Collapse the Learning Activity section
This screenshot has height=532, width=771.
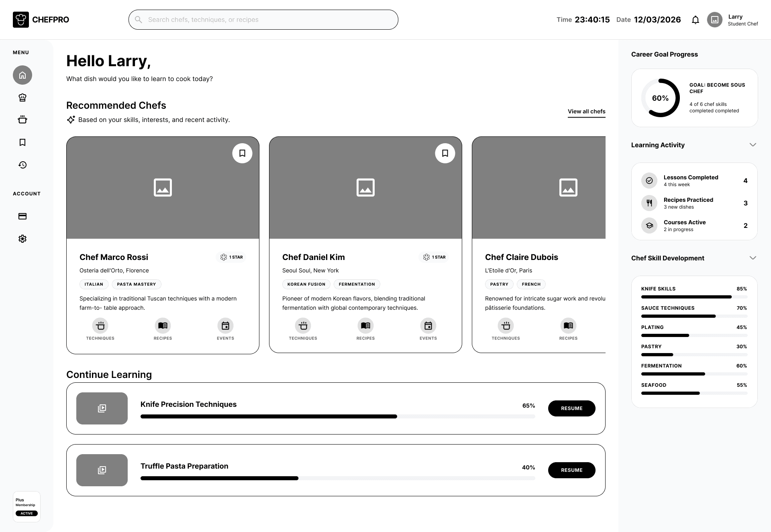(753, 145)
